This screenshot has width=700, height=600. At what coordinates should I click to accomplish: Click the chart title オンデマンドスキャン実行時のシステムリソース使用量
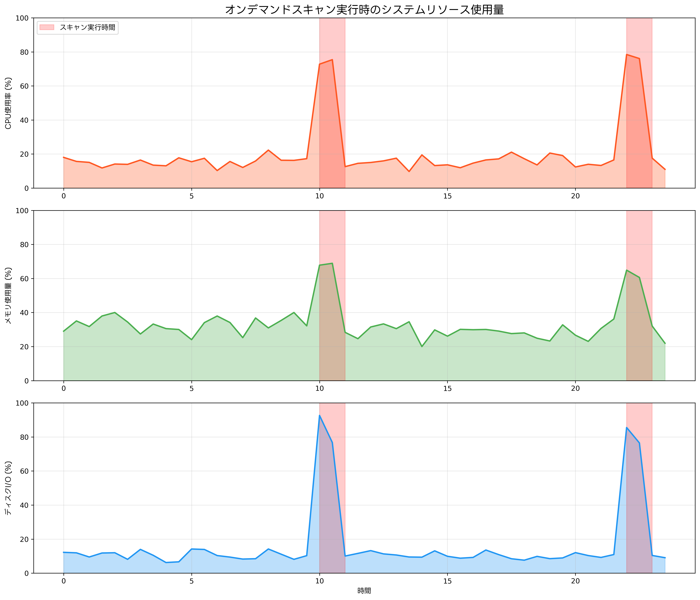[364, 9]
